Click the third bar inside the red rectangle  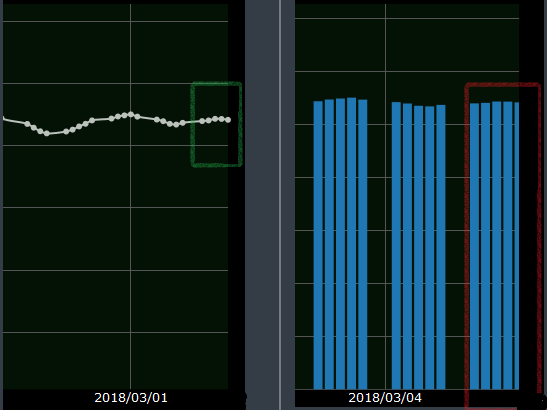click(x=497, y=245)
